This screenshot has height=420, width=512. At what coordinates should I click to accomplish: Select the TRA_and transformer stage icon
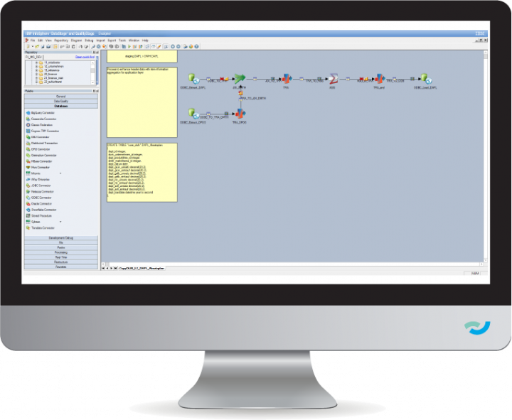(x=379, y=79)
